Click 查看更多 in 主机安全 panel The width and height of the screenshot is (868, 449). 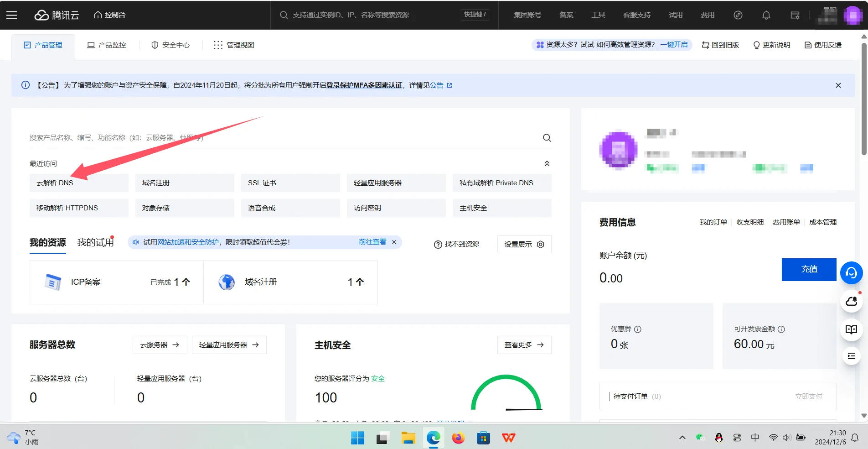524,345
